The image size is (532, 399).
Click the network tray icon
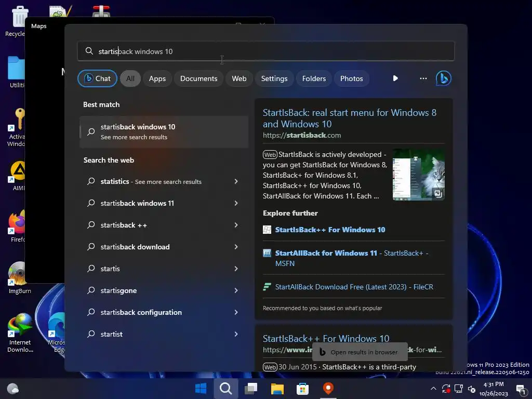[459, 389]
